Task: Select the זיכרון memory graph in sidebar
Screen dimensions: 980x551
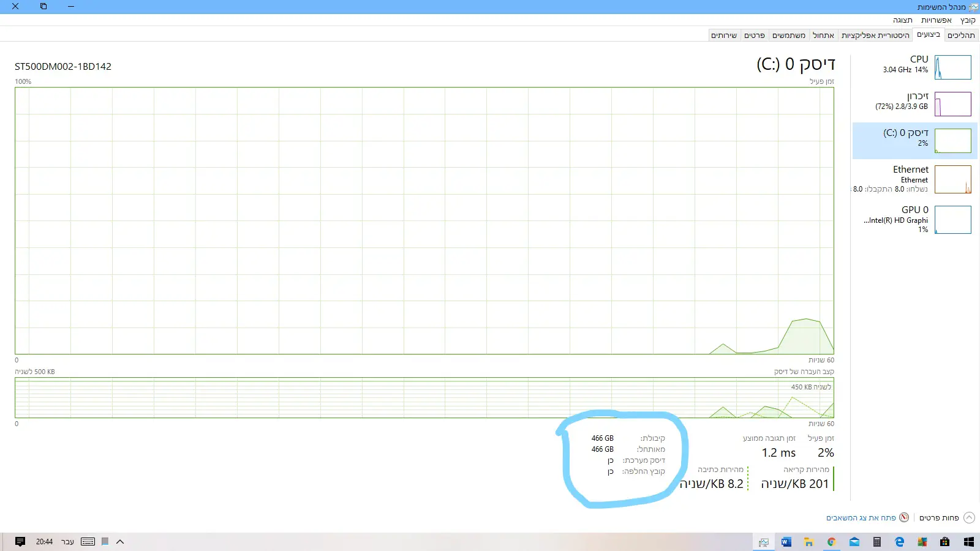Action: coord(952,104)
